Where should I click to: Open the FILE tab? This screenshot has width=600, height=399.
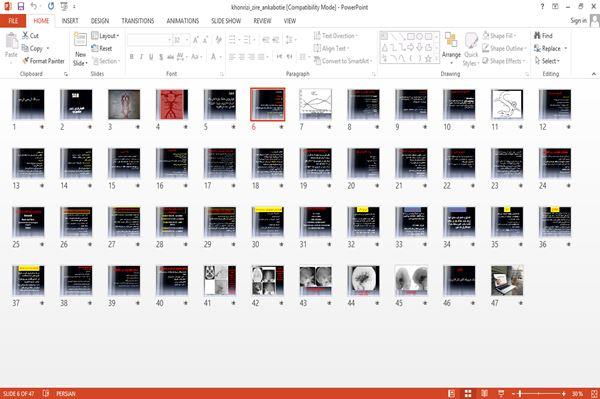[13, 21]
